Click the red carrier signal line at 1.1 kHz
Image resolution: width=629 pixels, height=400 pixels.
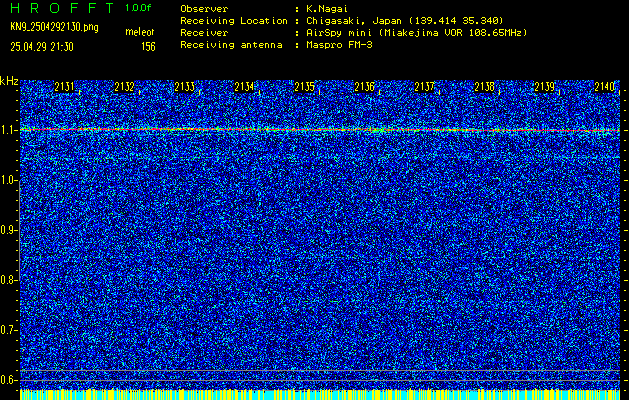[320, 130]
